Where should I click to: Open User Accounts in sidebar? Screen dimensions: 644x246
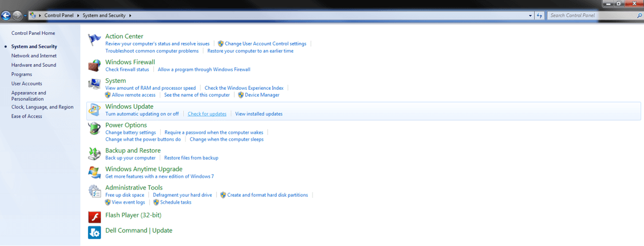(27, 84)
